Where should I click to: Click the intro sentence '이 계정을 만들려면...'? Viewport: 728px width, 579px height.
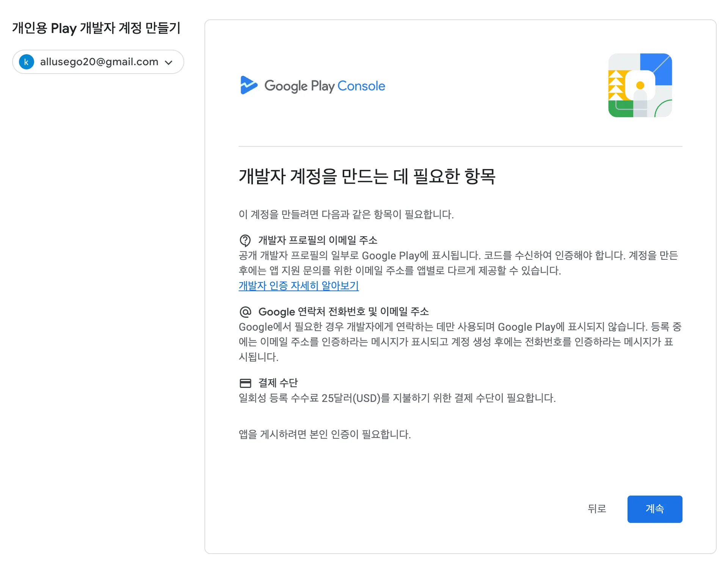click(346, 215)
